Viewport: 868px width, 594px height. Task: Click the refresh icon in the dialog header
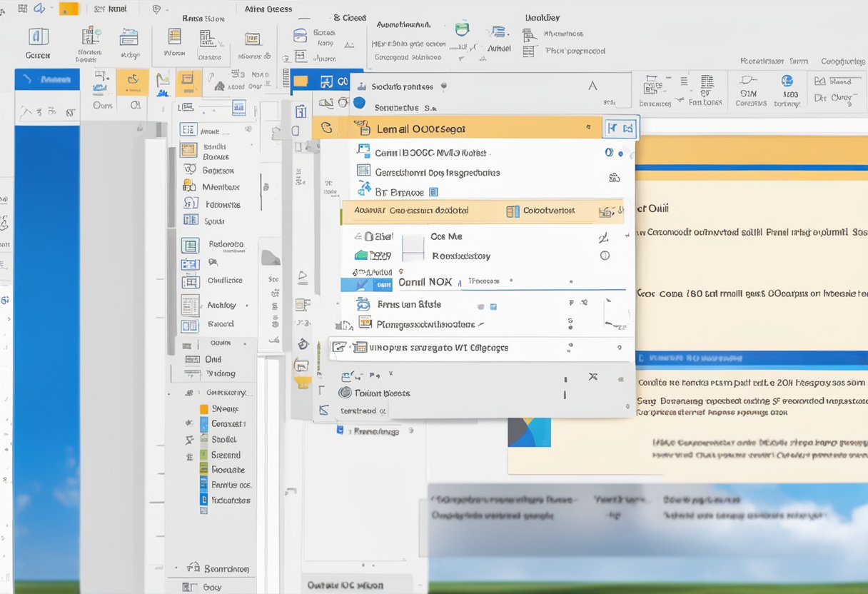(x=326, y=129)
